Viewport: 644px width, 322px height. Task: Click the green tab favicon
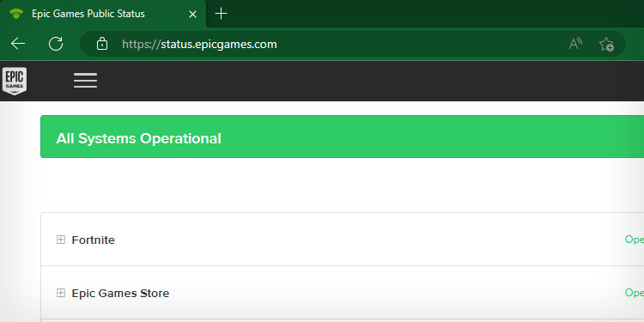[16, 14]
